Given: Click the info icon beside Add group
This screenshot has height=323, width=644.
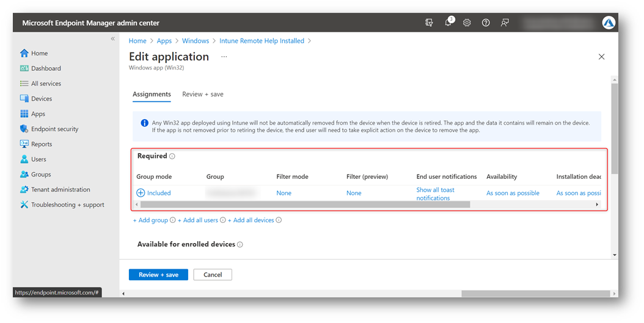Looking at the screenshot, I should (x=172, y=220).
